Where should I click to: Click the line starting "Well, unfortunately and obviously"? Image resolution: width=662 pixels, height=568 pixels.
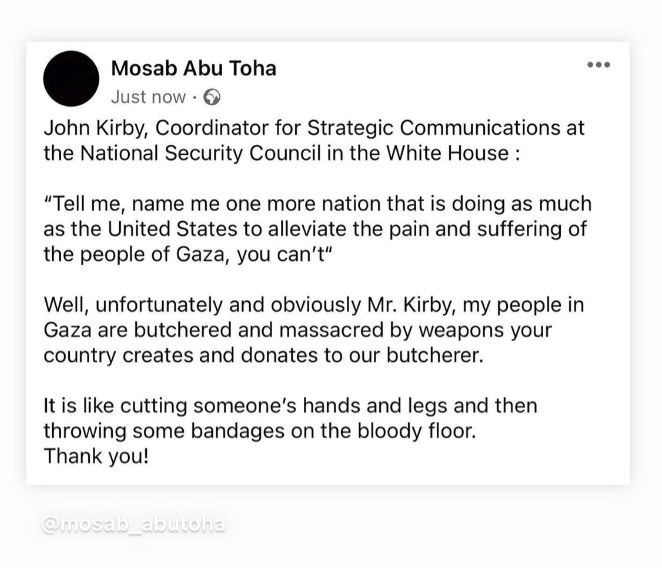[313, 305]
